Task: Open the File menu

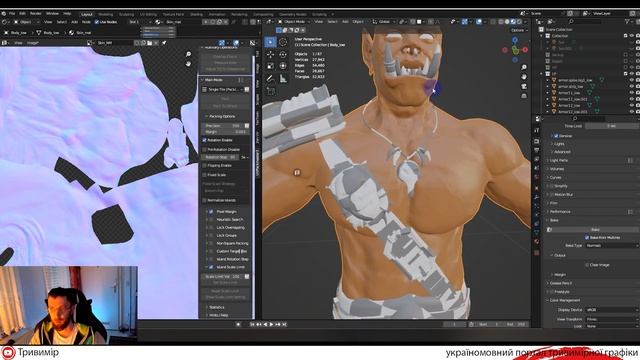Action: 12,13
